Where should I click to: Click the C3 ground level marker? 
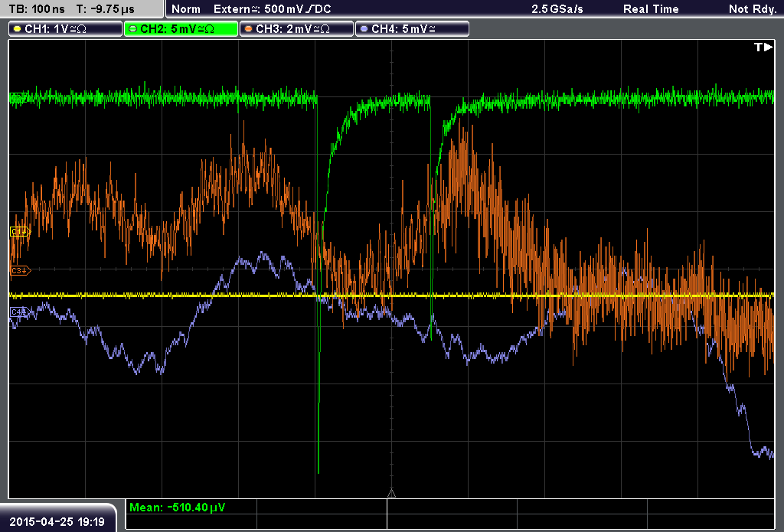point(21,270)
